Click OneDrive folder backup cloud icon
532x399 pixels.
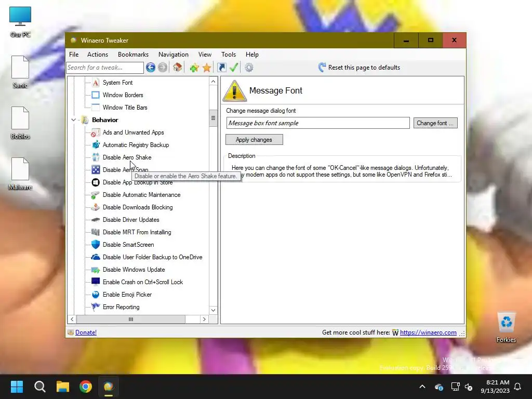coord(96,257)
